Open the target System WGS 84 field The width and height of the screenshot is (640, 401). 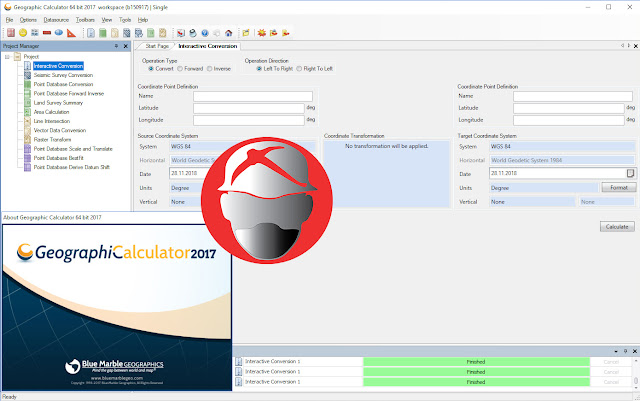[x=562, y=146]
